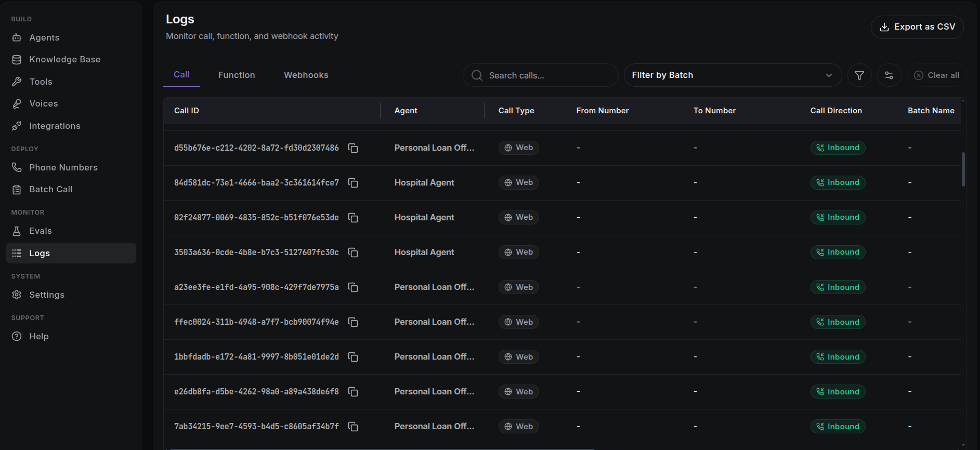Open call ffec0024-311b-4948-a7f7-bcb90074f94e
This screenshot has width=980, height=450.
(x=256, y=322)
